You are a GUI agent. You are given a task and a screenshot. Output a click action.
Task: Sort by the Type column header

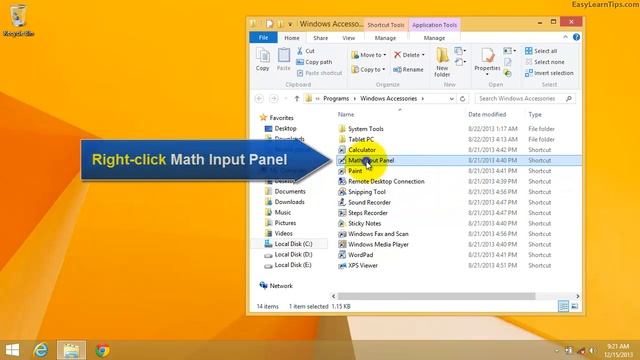(x=535, y=115)
